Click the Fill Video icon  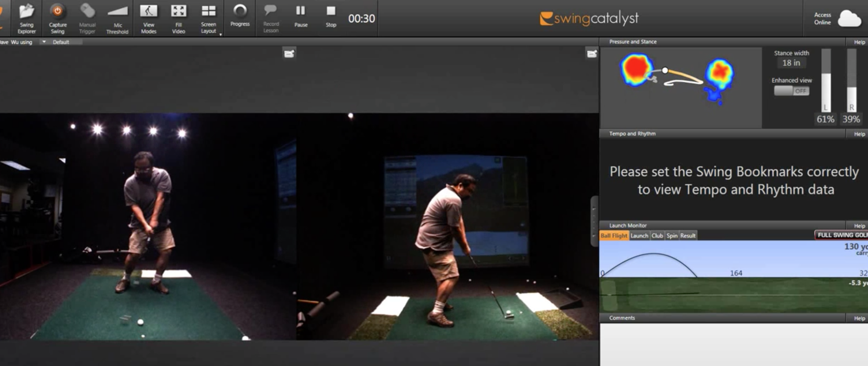point(178,12)
